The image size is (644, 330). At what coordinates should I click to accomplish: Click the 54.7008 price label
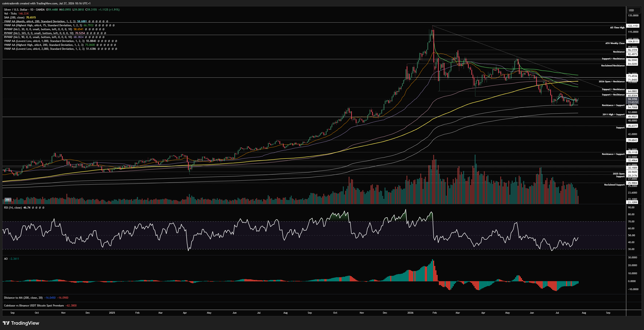point(632,107)
